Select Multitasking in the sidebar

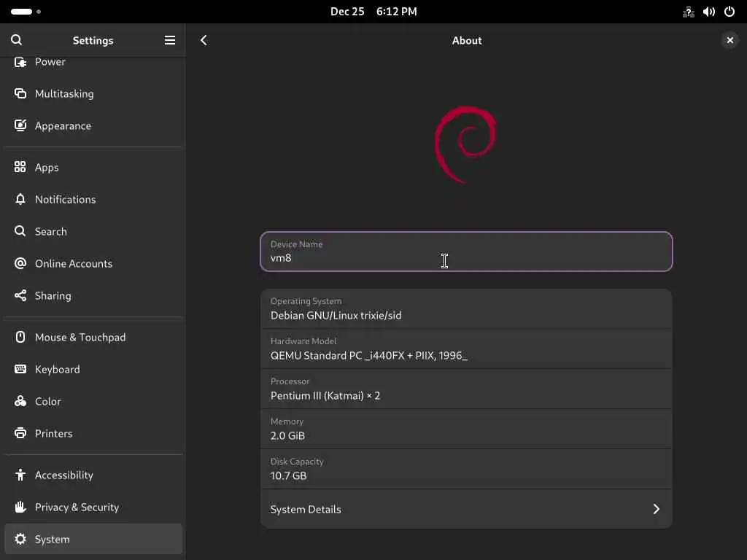93,94
